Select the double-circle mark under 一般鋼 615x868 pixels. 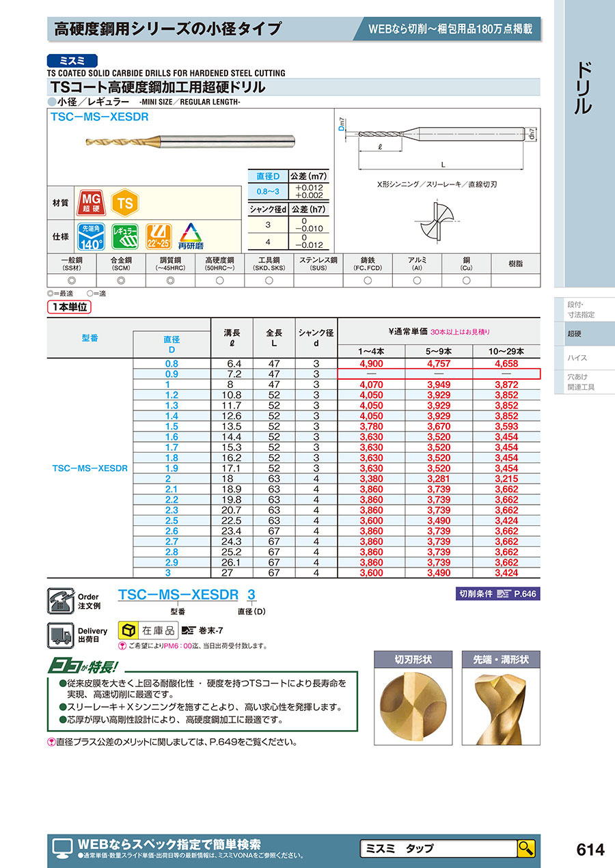click(71, 281)
